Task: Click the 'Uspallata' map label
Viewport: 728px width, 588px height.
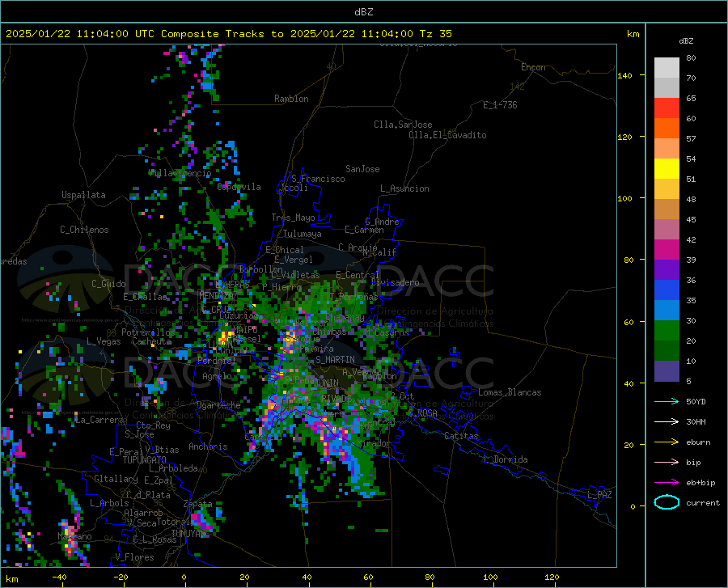Action: click(x=83, y=196)
